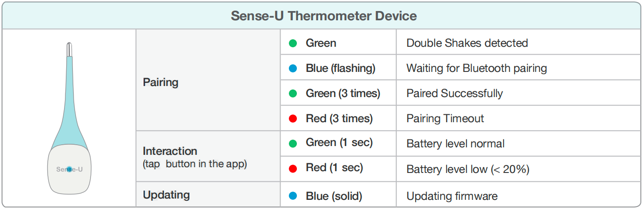This screenshot has height=210, width=644.
Task: Click the Pairing Timeout description
Action: point(445,119)
